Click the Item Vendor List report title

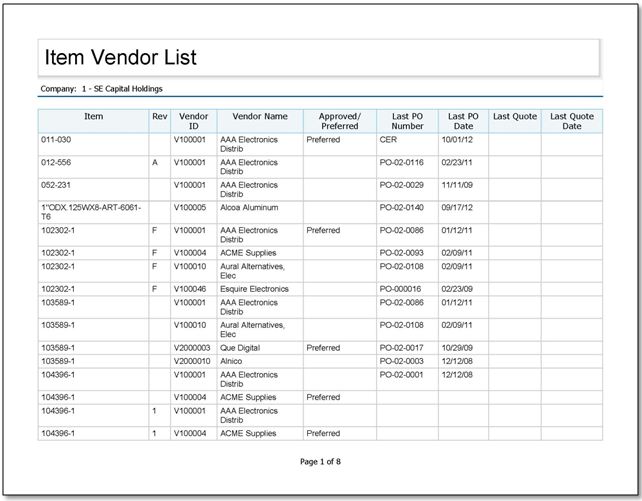coord(118,57)
